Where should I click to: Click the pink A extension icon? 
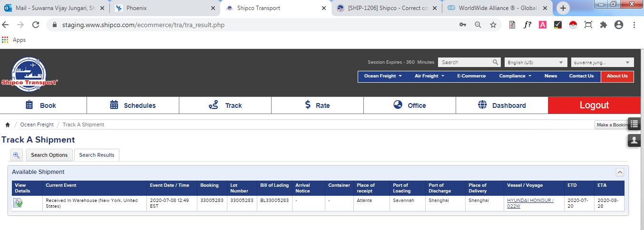point(542,25)
